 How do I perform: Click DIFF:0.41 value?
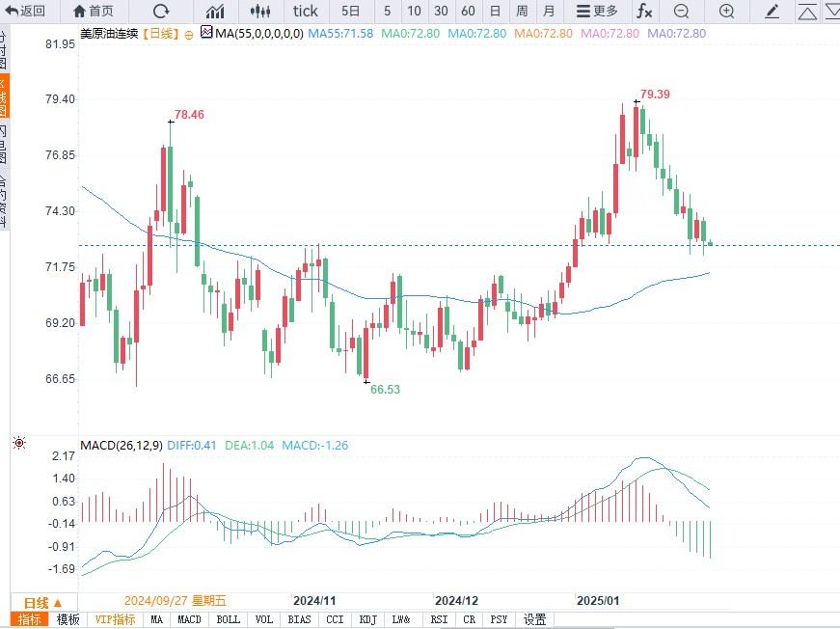pos(192,446)
